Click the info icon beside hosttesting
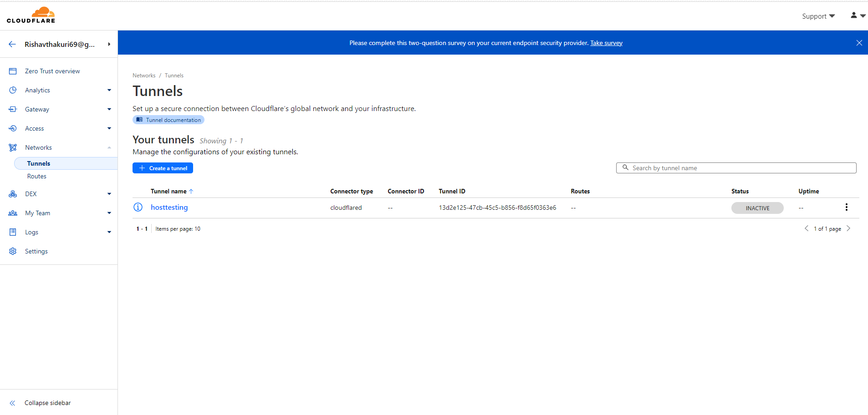The width and height of the screenshot is (868, 415). (138, 207)
